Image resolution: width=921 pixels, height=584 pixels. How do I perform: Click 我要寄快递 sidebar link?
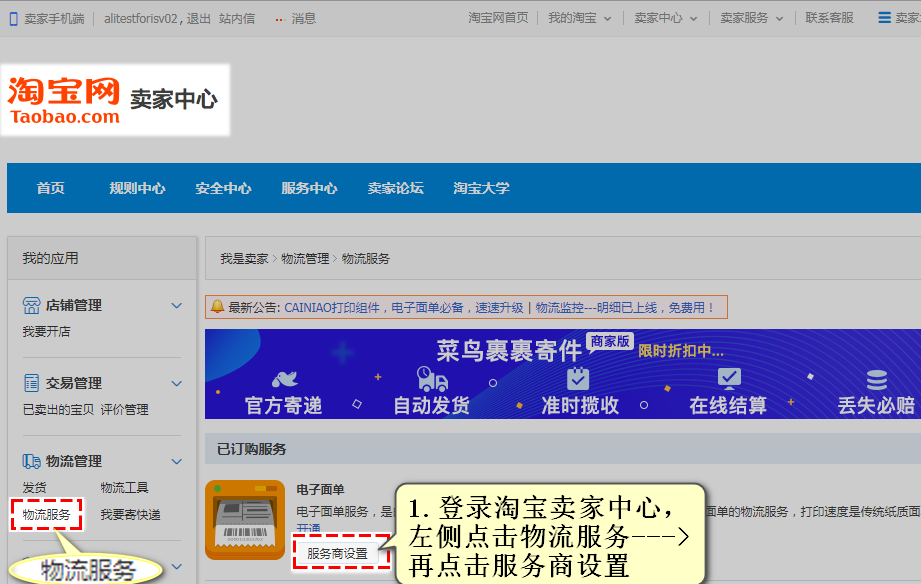click(130, 515)
